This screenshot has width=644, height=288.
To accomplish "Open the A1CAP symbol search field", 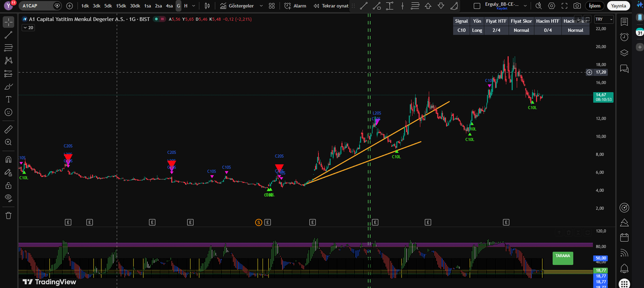I will click(41, 6).
